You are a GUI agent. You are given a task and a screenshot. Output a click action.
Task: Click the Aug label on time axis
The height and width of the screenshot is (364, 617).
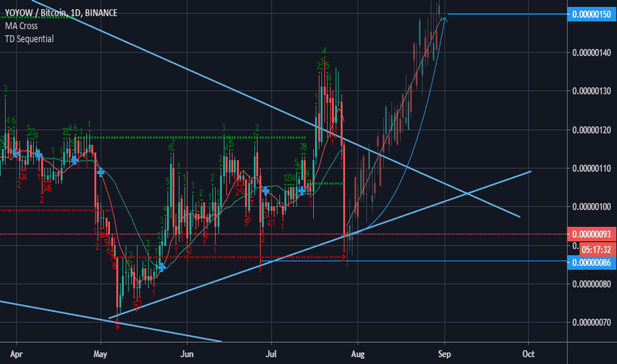(357, 354)
